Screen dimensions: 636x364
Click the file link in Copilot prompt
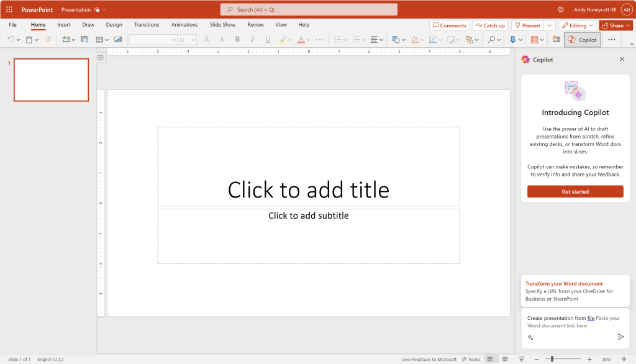[x=591, y=318]
